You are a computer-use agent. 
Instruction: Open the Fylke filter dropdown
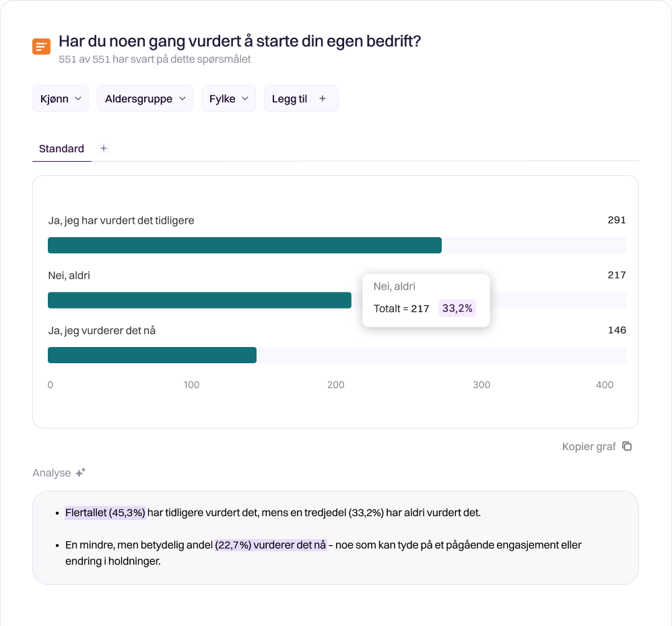point(228,98)
